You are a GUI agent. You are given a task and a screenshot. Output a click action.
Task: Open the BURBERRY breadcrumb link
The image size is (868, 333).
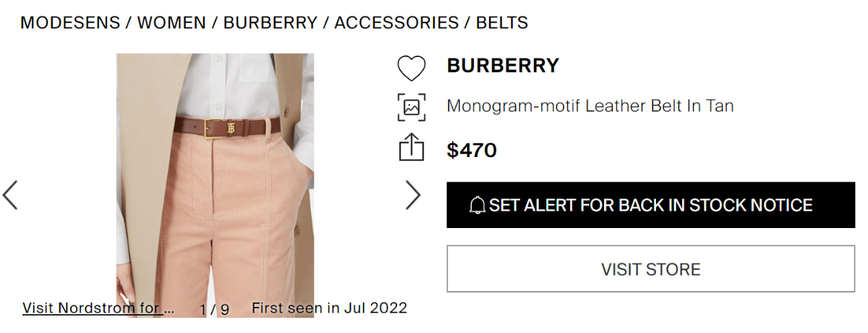pyautogui.click(x=271, y=22)
